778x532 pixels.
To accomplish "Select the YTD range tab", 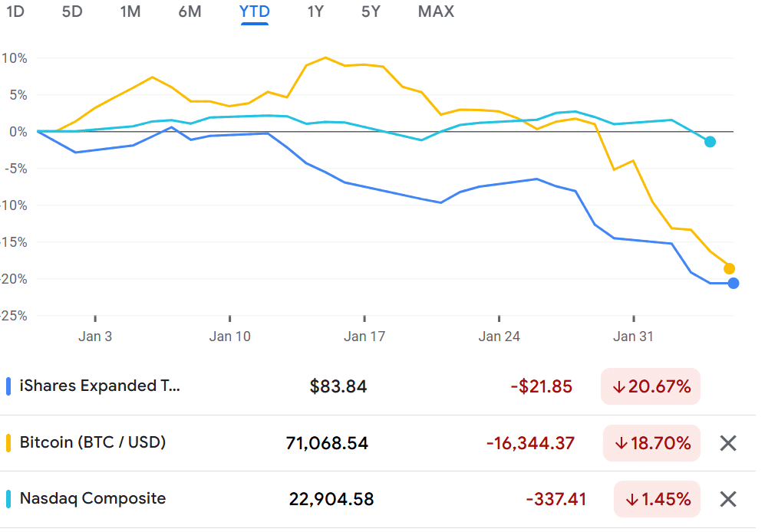I will tap(254, 11).
